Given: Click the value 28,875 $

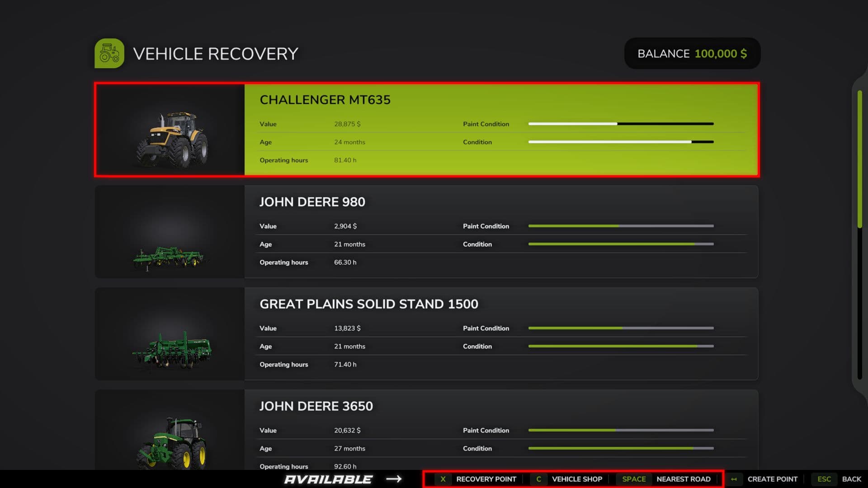Looking at the screenshot, I should click(x=347, y=124).
